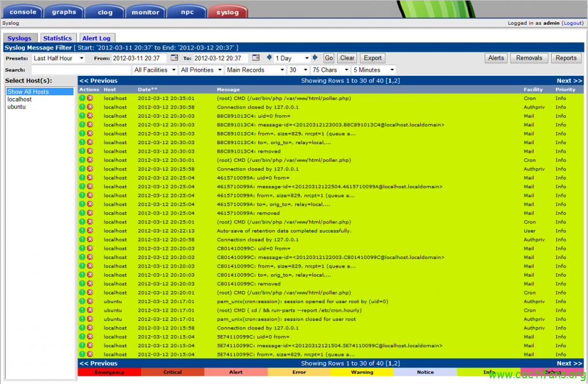
Task: Click the Logout link
Action: (x=572, y=23)
